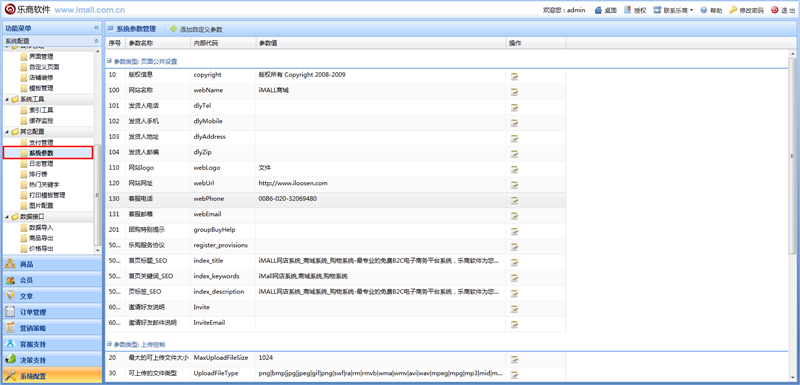The width and height of the screenshot is (800, 385).
Task: Open 排行榜 tree item
Action: point(38,174)
